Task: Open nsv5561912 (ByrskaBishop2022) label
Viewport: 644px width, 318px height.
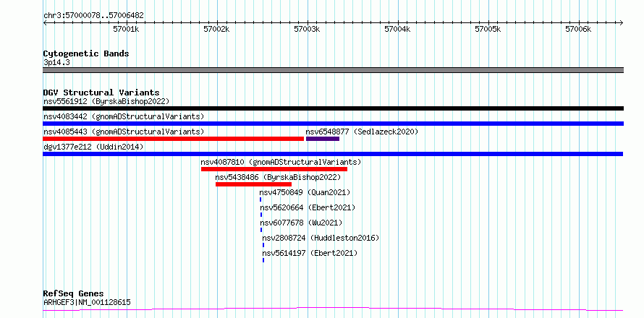Action: click(106, 101)
